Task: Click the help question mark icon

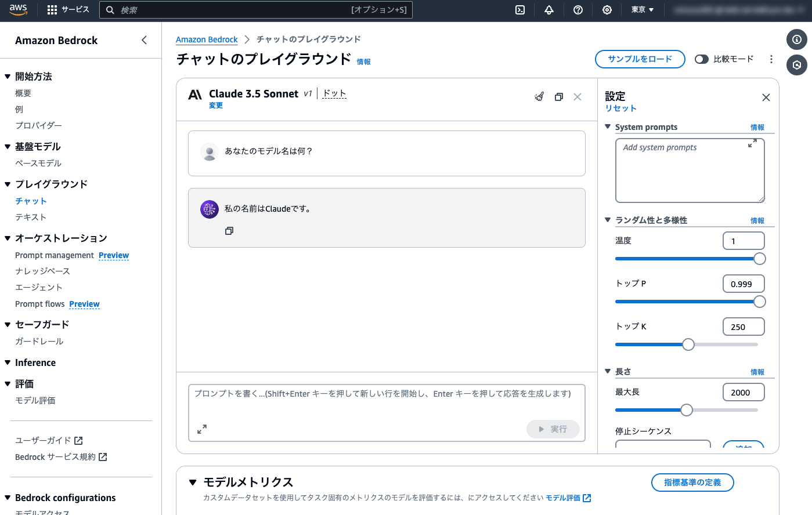Action: [x=578, y=10]
